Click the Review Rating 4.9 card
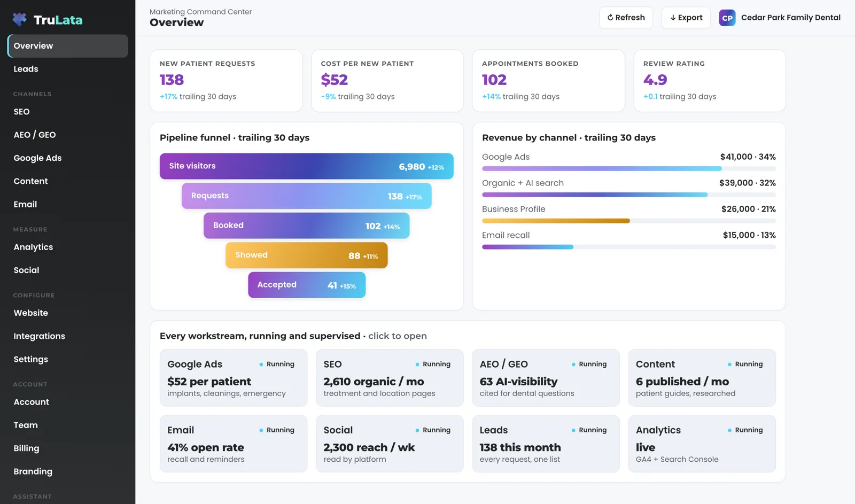This screenshot has width=855, height=504. [710, 81]
